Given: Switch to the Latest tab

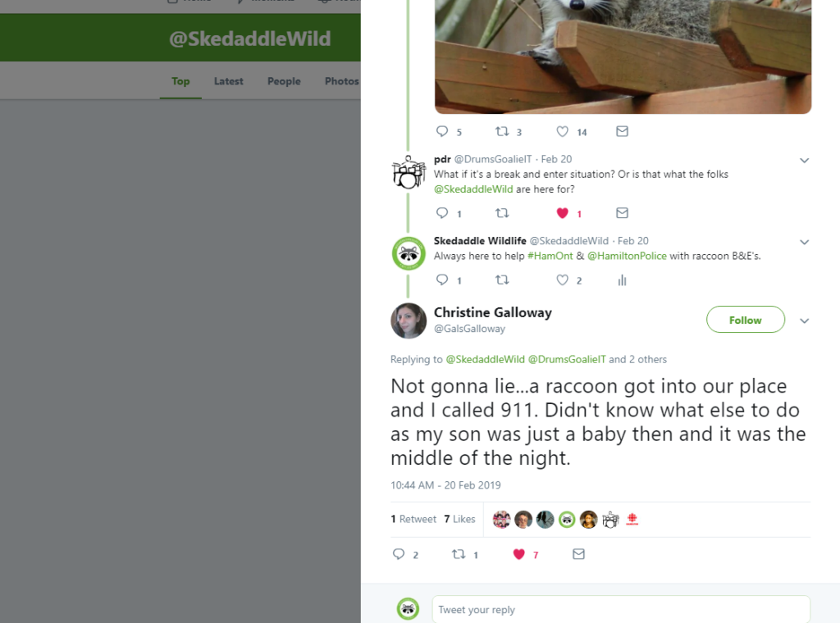Looking at the screenshot, I should tap(229, 81).
